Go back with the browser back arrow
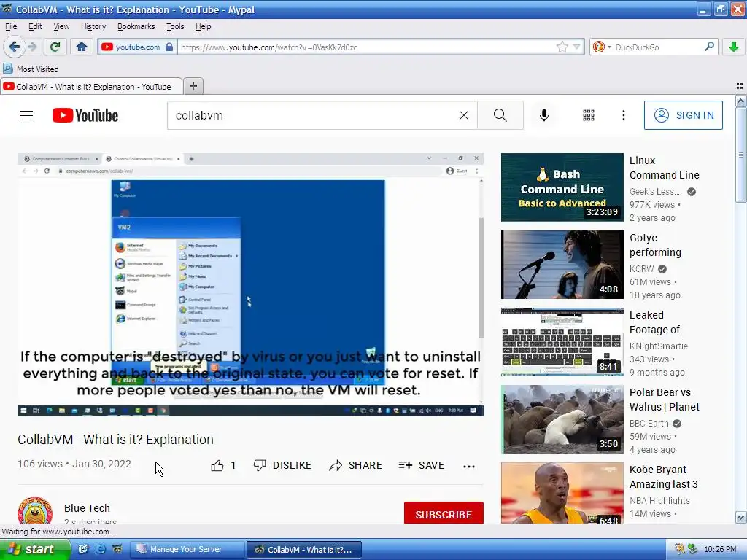The height and width of the screenshot is (560, 747). pos(15,47)
